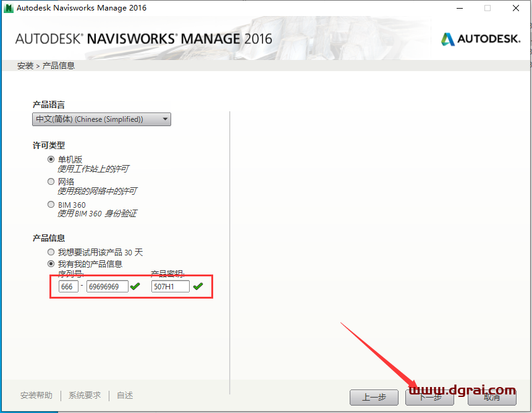Close the installer window

click(516, 8)
